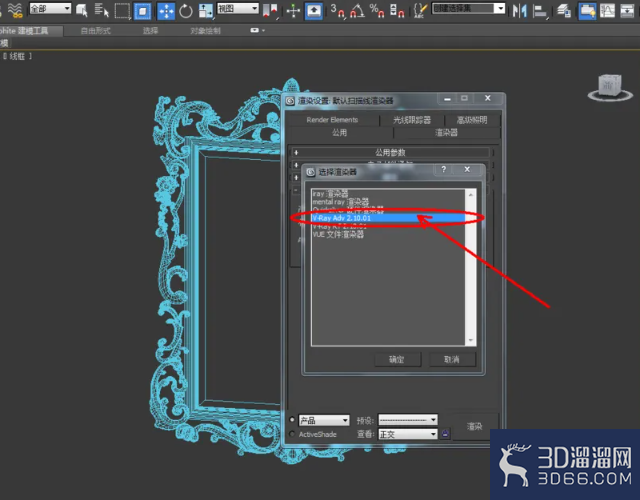Open the 全部 selection filter dropdown
Screen dimensions: 640x500
coord(50,8)
